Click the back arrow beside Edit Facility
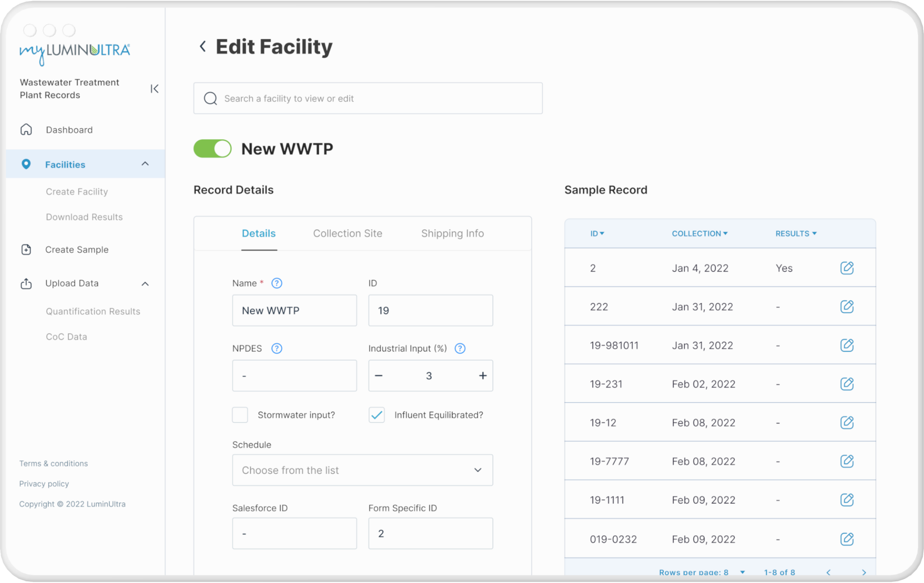 click(x=202, y=47)
